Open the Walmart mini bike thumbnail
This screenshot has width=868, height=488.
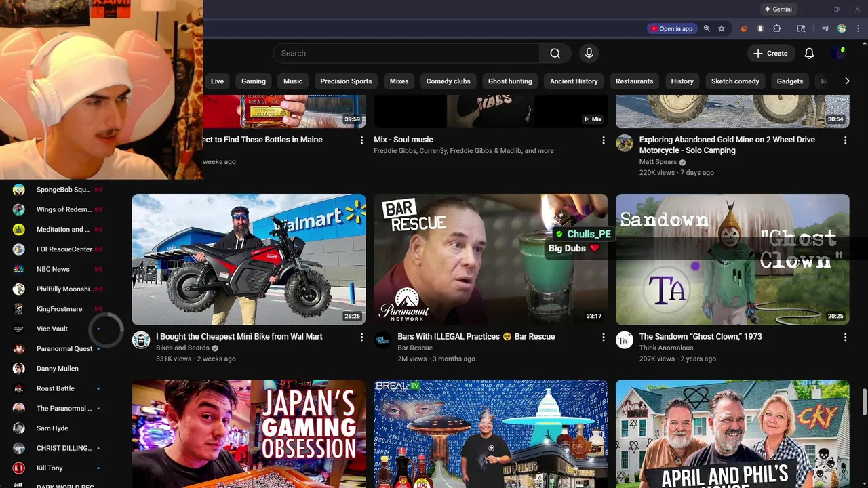[x=249, y=260]
